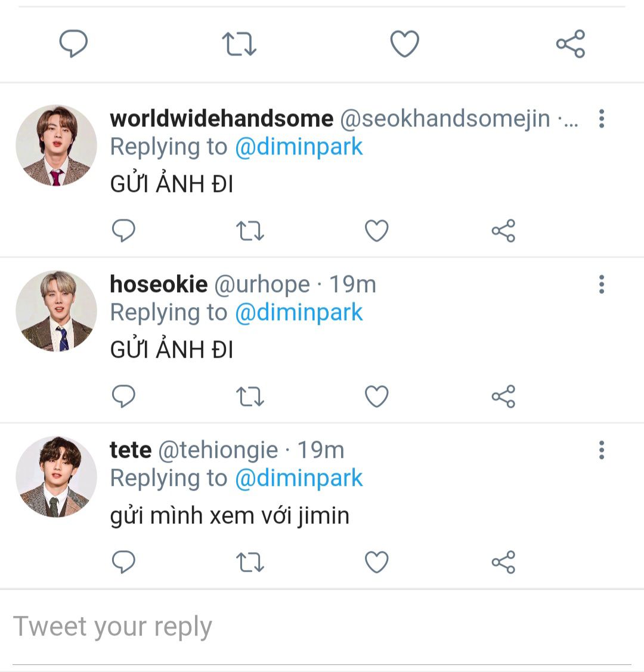Viewport: 644px width, 672px height.
Task: View tete's profile picture
Action: [x=56, y=477]
